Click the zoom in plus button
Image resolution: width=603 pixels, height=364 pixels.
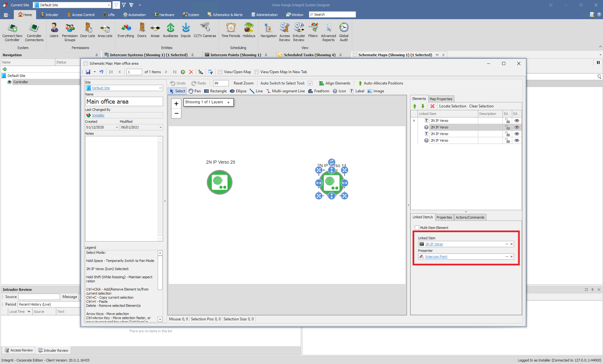(x=176, y=104)
